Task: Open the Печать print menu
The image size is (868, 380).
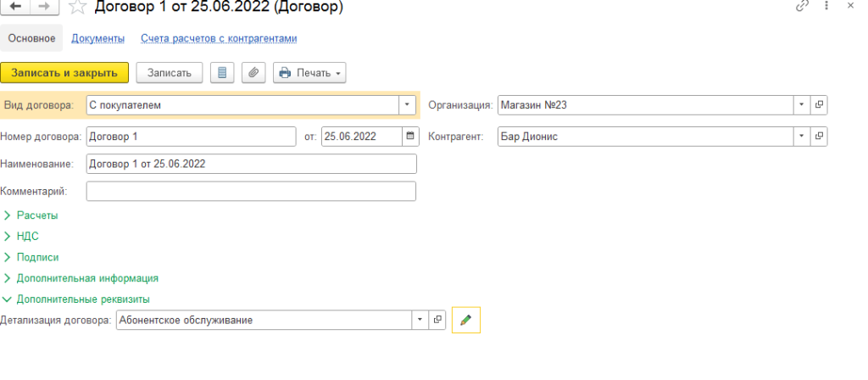Action: 309,73
